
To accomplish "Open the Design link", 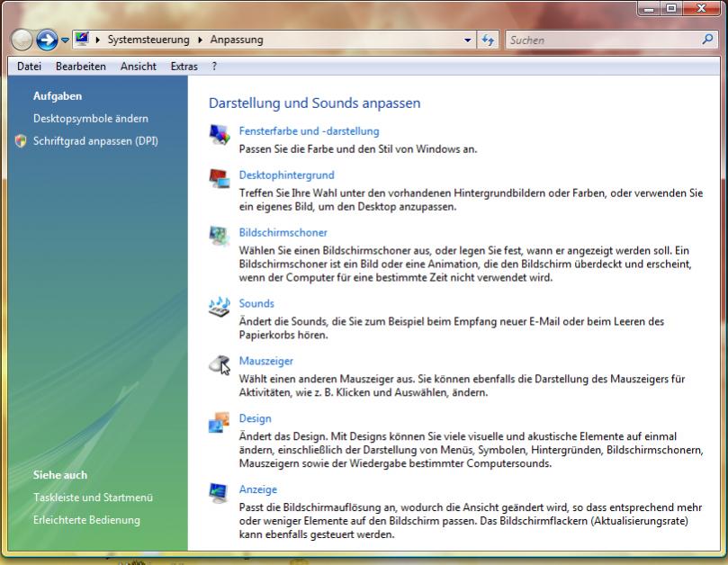I will coord(255,418).
